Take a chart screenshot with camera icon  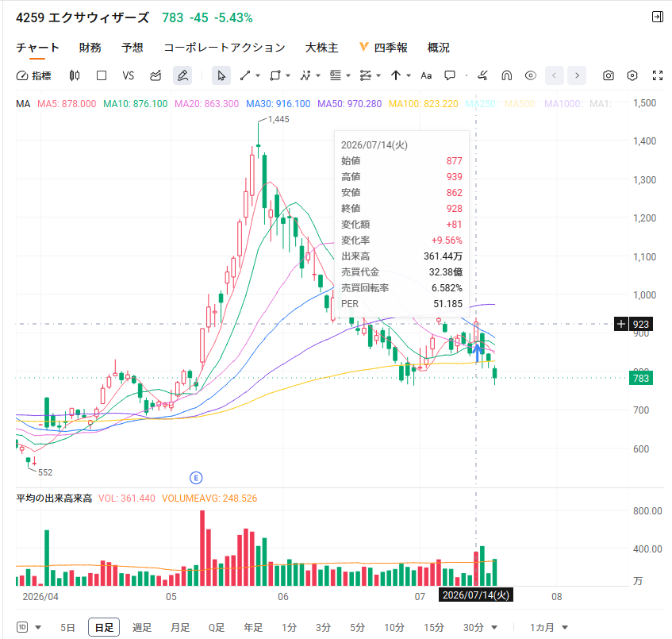[609, 76]
